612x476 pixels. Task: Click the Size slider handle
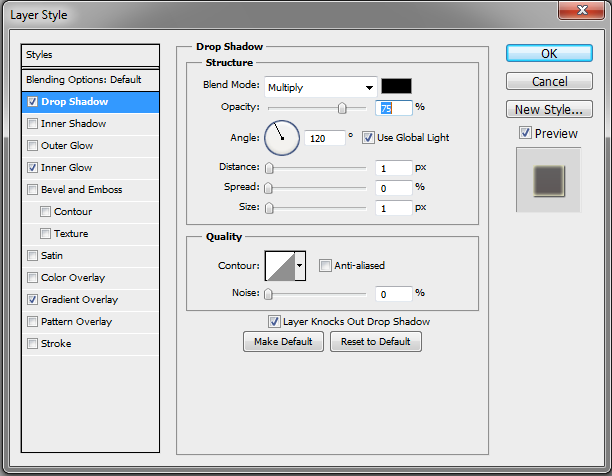pyautogui.click(x=269, y=208)
